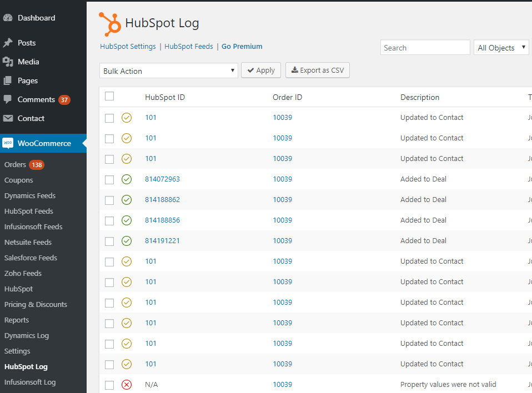Viewport: 532px width, 393px height.
Task: Open HubSpot Feeds link below title
Action: pos(189,47)
